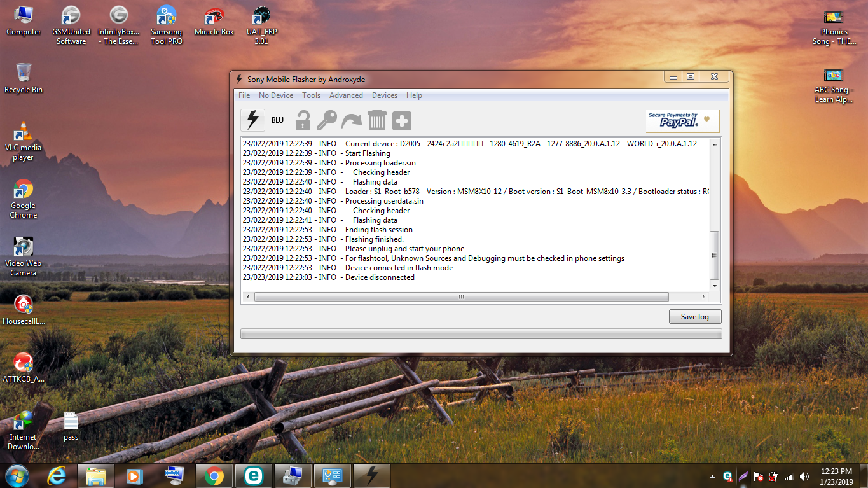868x488 pixels.
Task: Open the Devices menu
Action: click(385, 95)
